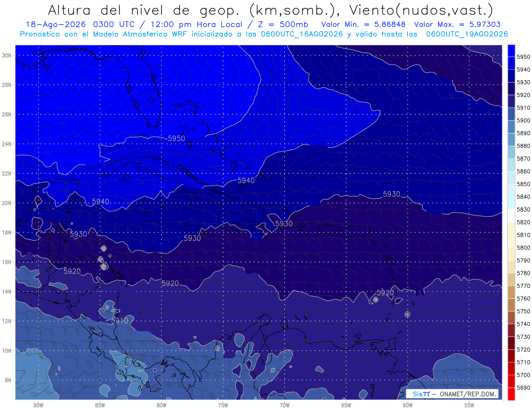Viewport: 532px width, 411px height.
Task: Click the 5860 value on the color legend
Action: point(524,171)
